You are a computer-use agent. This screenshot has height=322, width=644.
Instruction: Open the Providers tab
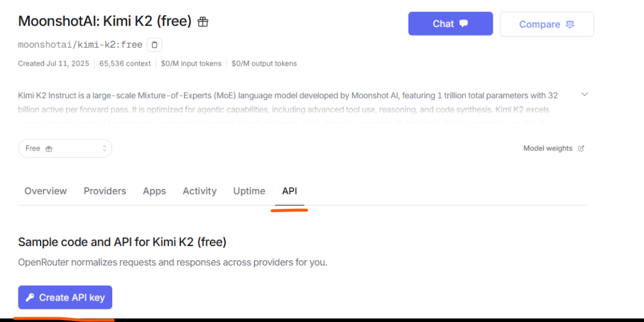point(105,191)
